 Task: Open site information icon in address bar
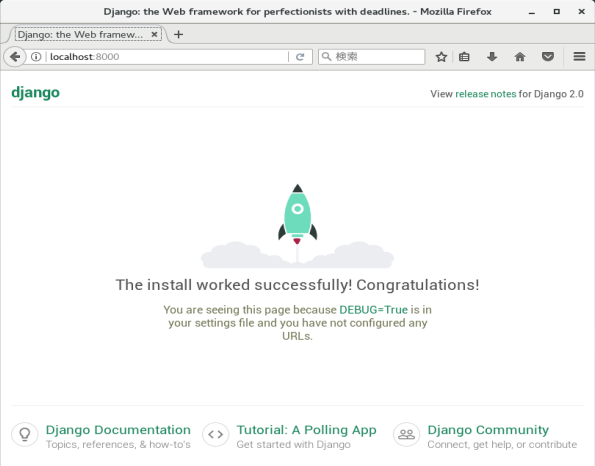point(36,57)
